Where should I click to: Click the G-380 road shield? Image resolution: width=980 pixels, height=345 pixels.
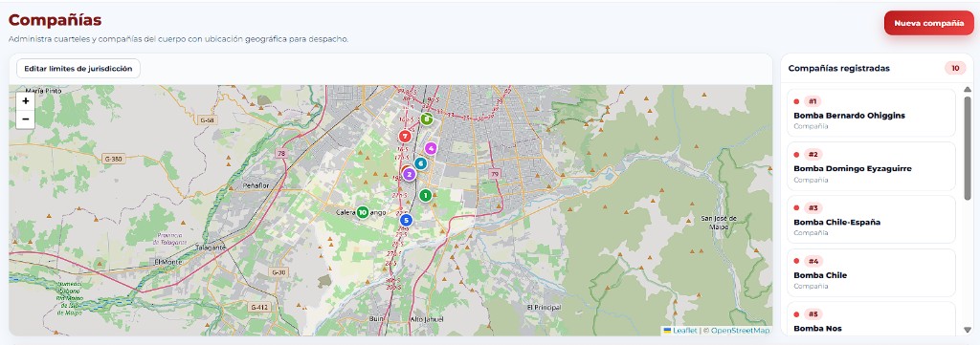click(x=114, y=159)
